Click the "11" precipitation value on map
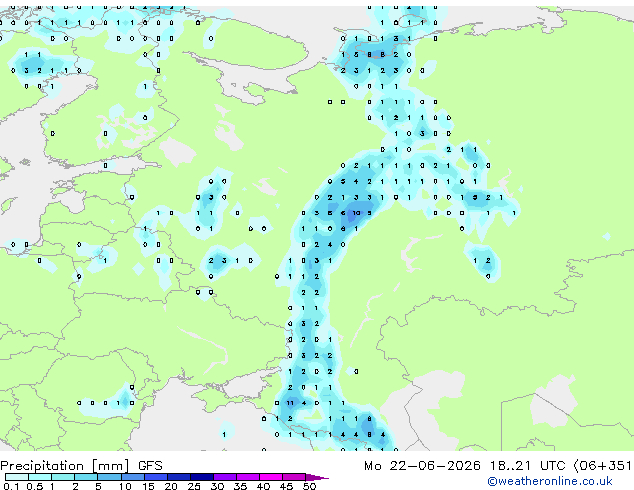The height and width of the screenshot is (490, 634). (x=290, y=403)
